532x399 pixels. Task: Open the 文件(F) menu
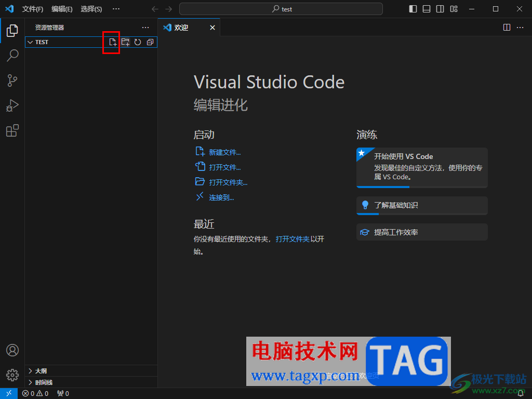pos(33,9)
